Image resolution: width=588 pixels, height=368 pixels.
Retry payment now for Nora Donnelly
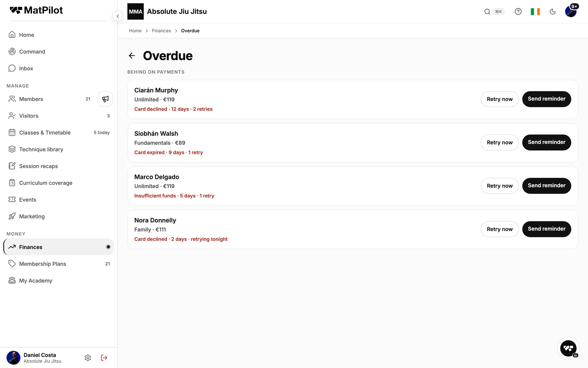[x=500, y=229]
